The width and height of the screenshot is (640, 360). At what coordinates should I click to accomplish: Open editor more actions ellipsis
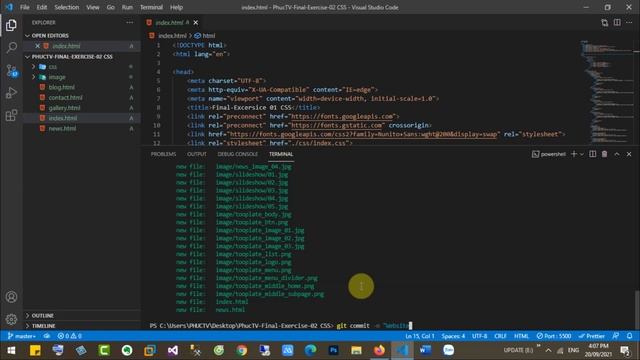coord(629,22)
